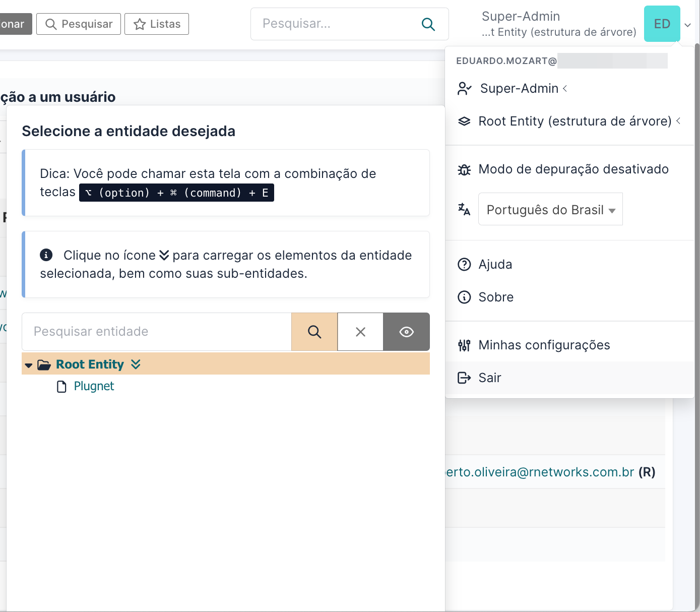Click the bug icon for debug mode
This screenshot has height=612, width=700.
(x=464, y=169)
